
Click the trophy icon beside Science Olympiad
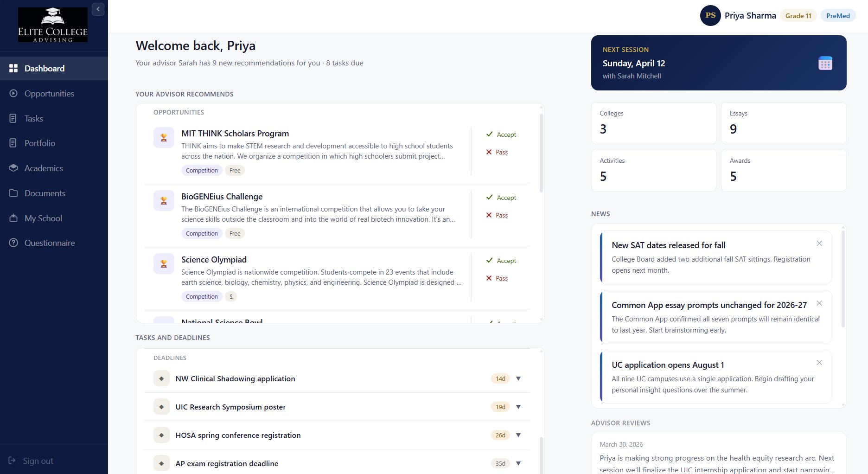pos(164,264)
